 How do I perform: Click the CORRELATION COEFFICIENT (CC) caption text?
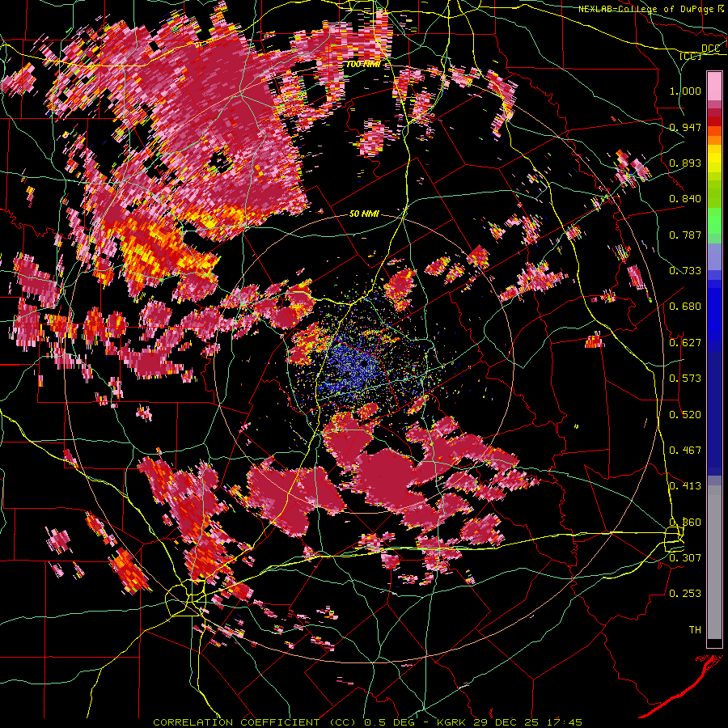click(255, 722)
